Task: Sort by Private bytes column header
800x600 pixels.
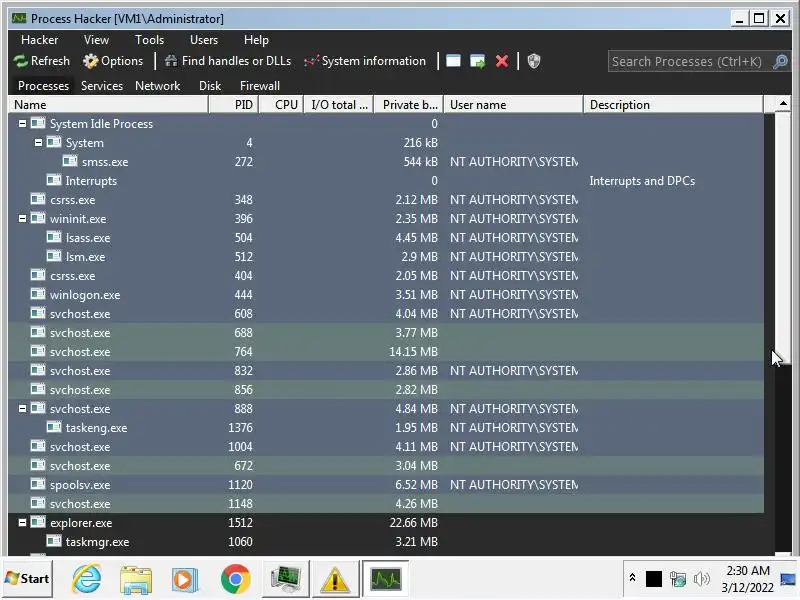Action: [409, 105]
